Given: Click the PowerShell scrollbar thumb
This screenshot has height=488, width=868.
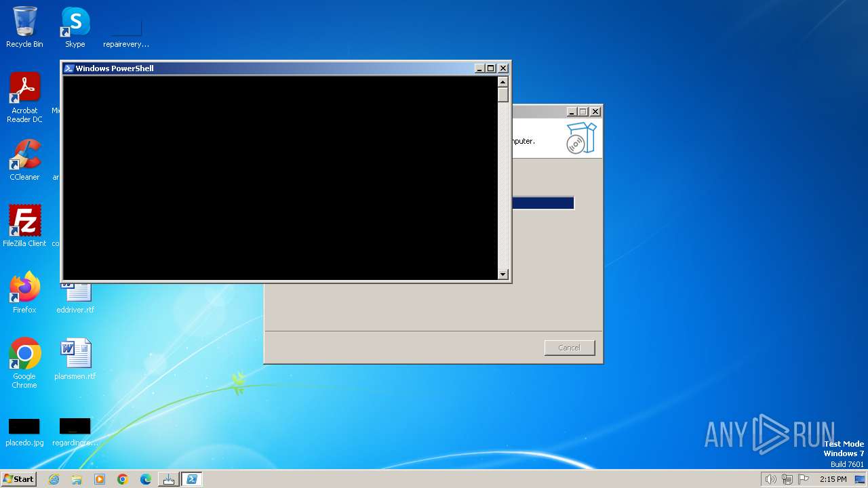Looking at the screenshot, I should pyautogui.click(x=502, y=95).
